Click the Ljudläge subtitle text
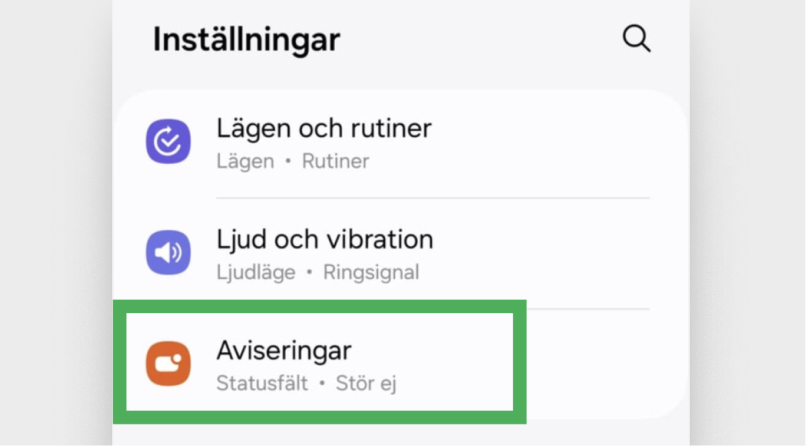The height and width of the screenshot is (446, 806). 256,272
